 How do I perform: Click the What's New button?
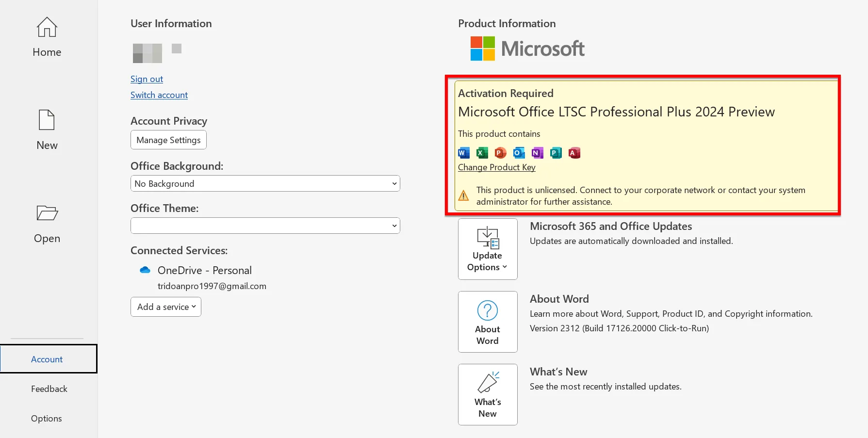click(x=488, y=394)
